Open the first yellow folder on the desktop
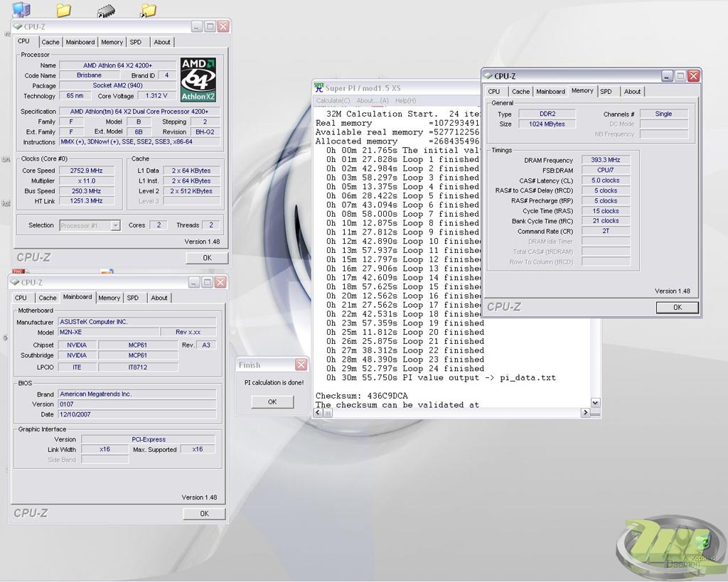The image size is (728, 582). [x=63, y=10]
